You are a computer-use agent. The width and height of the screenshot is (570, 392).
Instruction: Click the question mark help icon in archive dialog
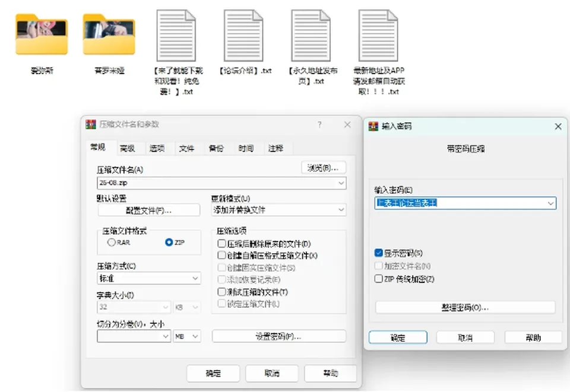(319, 125)
